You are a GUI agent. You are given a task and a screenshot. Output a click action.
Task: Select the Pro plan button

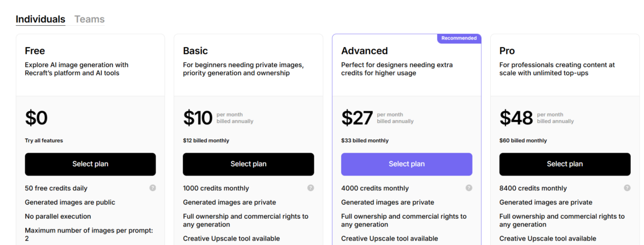565,164
